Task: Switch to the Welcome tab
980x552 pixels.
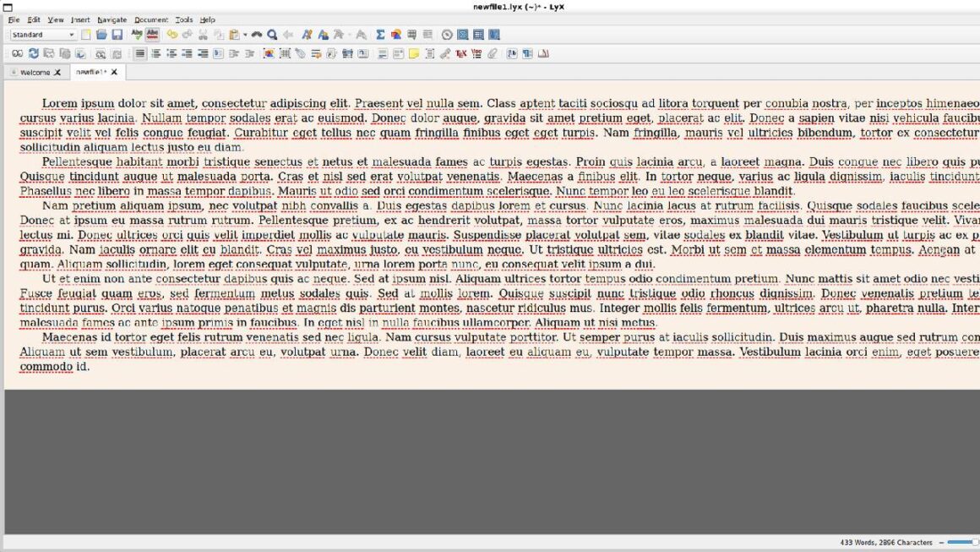Action: 35,73
